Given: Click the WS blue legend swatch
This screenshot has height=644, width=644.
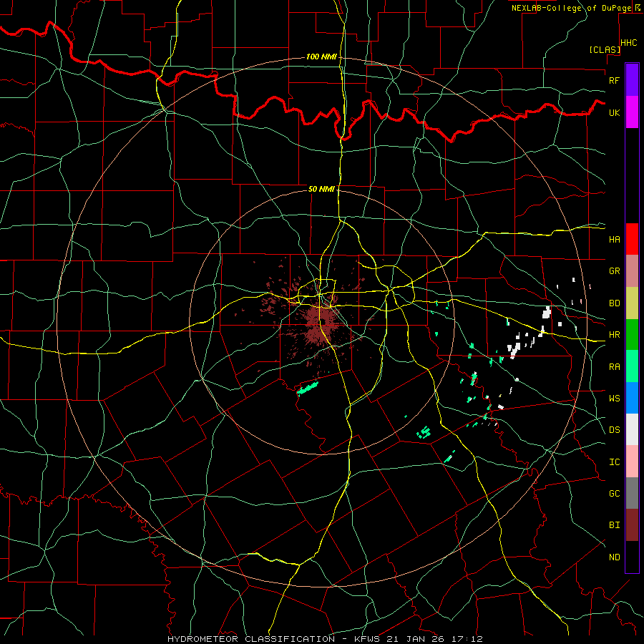Looking at the screenshot, I should pyautogui.click(x=632, y=398).
